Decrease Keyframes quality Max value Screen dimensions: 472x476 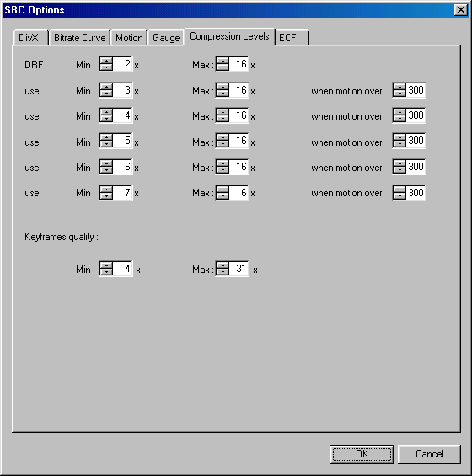[x=223, y=272]
